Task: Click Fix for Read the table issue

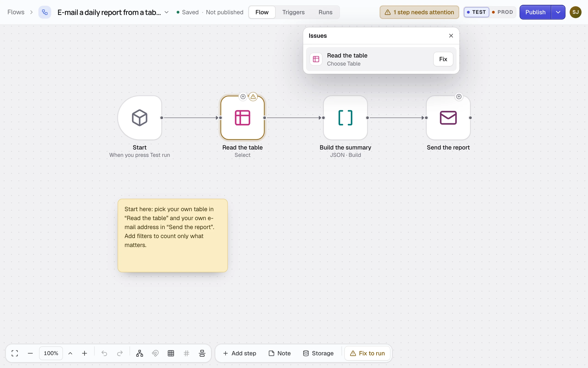Action: [x=443, y=59]
